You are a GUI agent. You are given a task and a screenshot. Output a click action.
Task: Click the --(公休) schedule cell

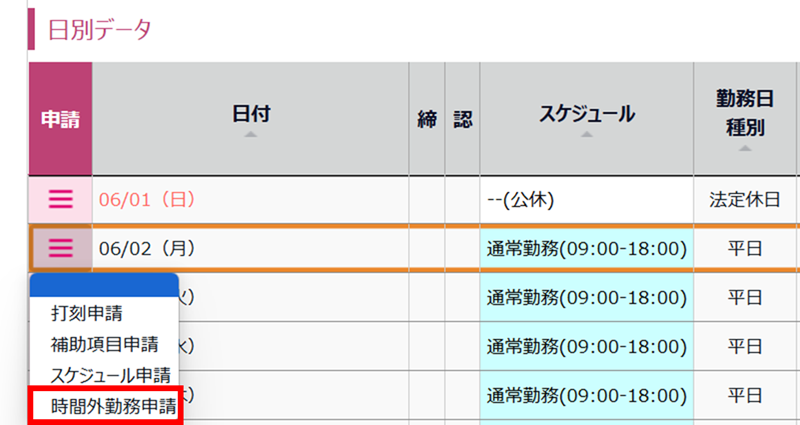click(x=587, y=199)
